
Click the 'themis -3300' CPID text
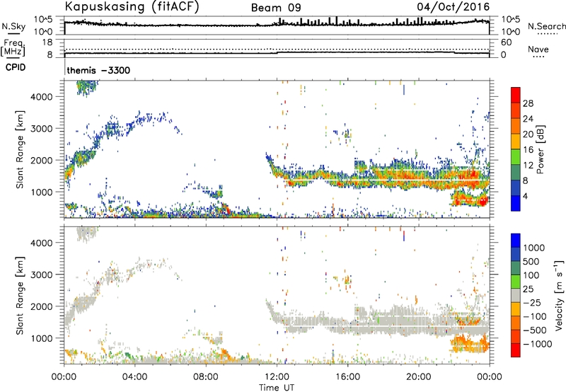click(x=98, y=70)
